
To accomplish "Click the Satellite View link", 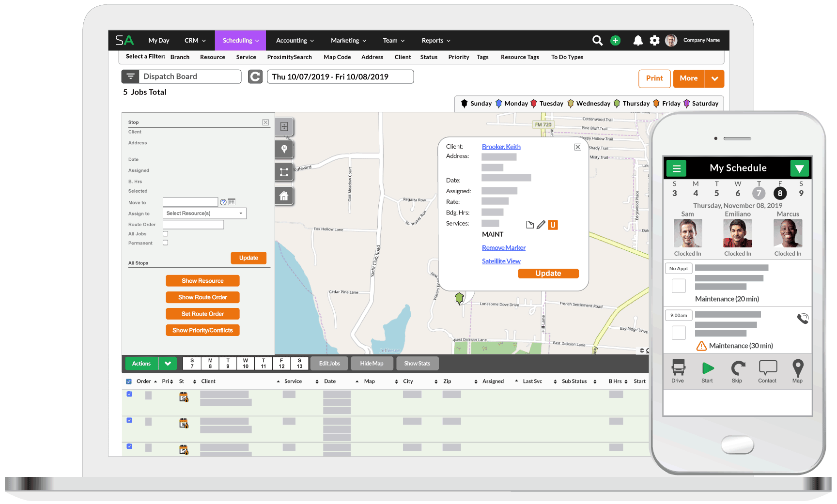I will (501, 261).
